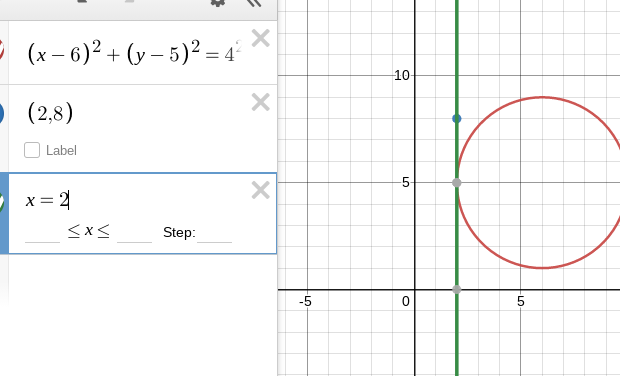Focus the Step input field
620x376 pixels.
click(x=214, y=233)
